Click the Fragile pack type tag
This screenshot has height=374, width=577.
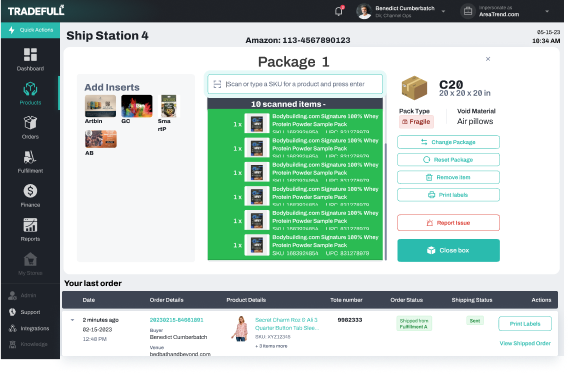416,122
